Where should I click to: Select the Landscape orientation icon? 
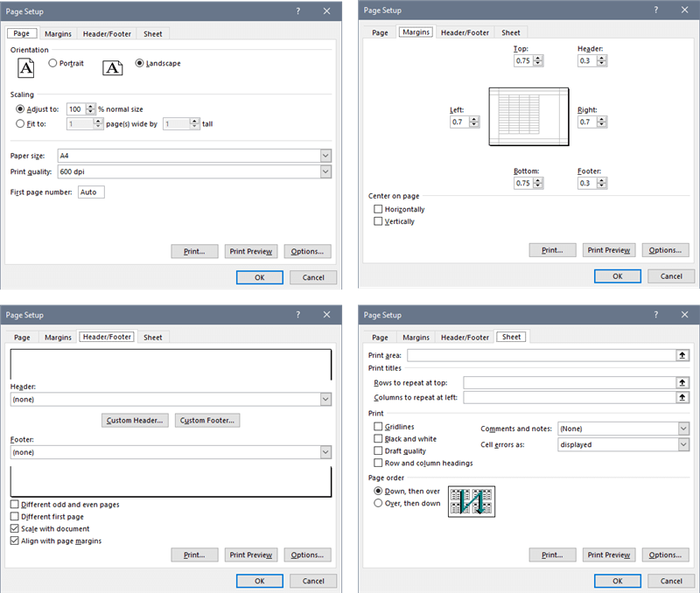112,67
